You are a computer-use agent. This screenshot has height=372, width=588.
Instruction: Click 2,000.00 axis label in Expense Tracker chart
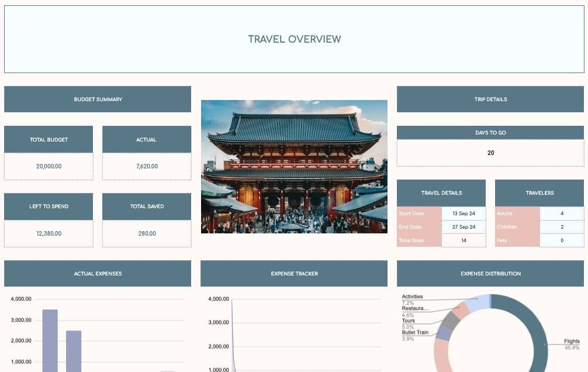(x=218, y=346)
